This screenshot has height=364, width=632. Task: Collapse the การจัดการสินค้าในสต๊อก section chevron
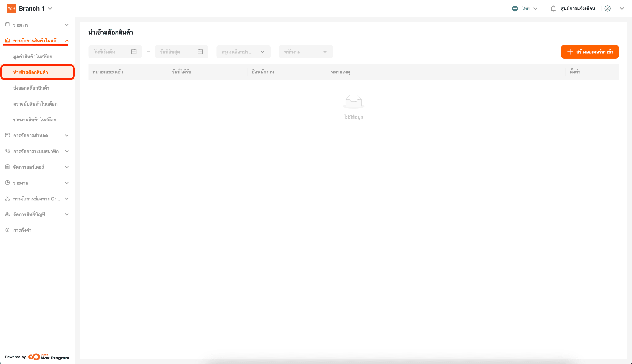click(x=67, y=40)
